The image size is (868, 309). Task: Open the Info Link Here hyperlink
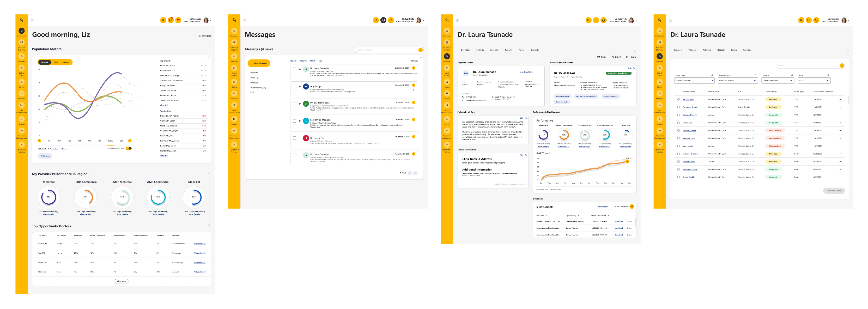pyautogui.click(x=526, y=72)
